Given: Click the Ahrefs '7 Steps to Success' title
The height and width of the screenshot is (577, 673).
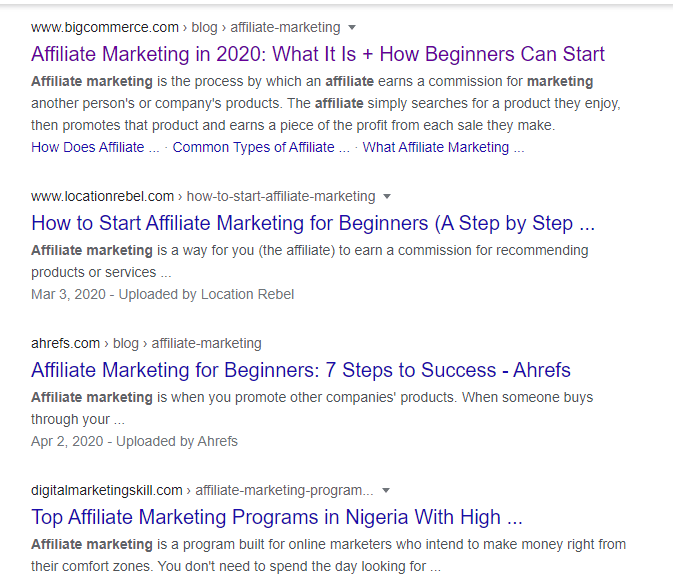Looking at the screenshot, I should click(x=301, y=370).
